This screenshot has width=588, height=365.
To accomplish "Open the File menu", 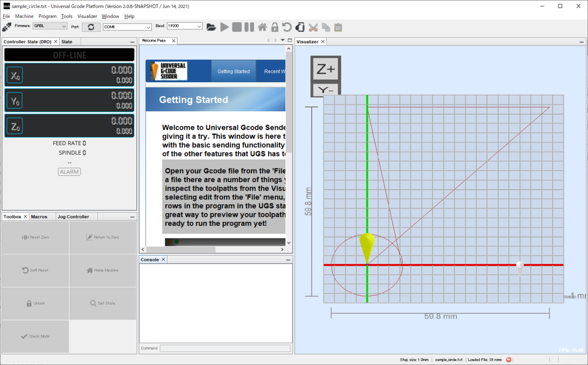I will pos(6,16).
